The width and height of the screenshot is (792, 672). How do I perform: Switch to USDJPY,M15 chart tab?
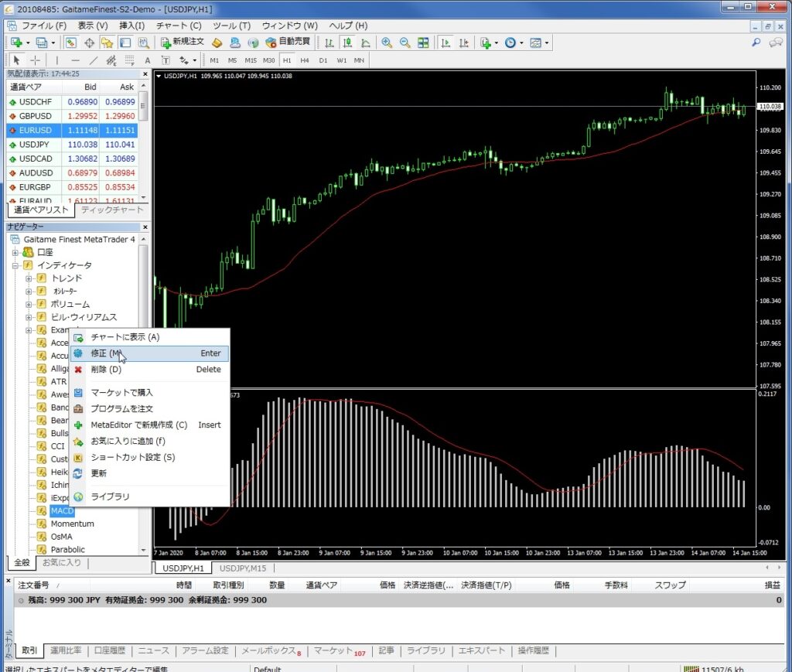pyautogui.click(x=242, y=568)
